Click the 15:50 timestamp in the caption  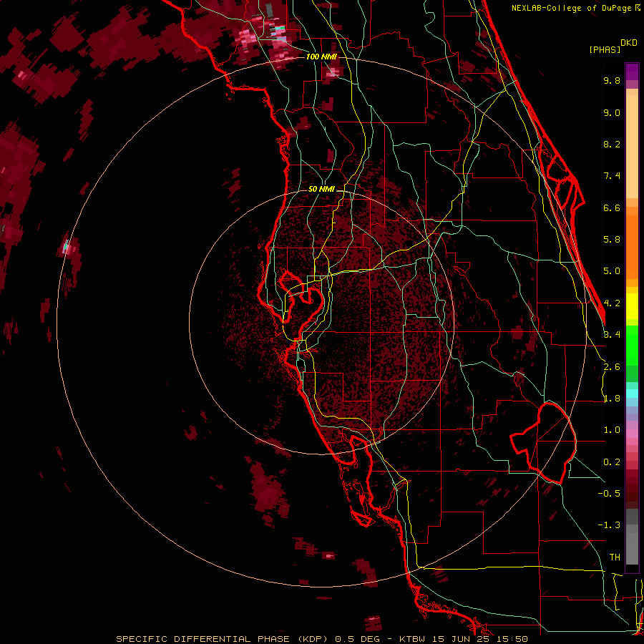512,639
